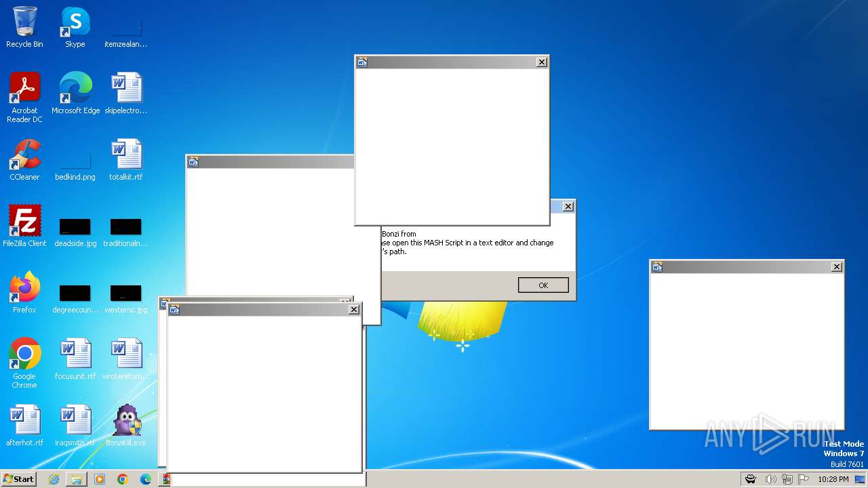Viewport: 868px width, 488px height.
Task: Open Chrome from the taskbar
Action: (x=123, y=479)
